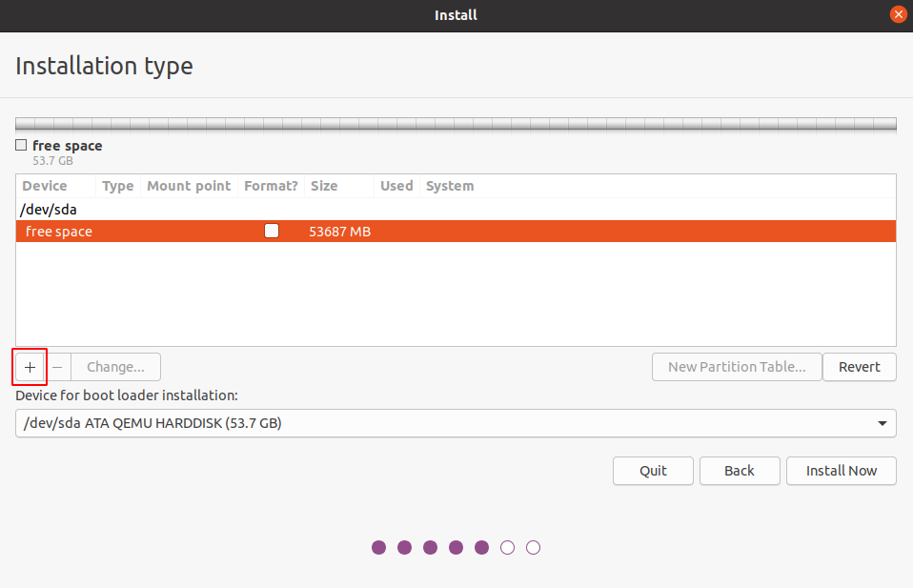Click the Mount point column header
The image size is (913, 588).
tap(189, 186)
